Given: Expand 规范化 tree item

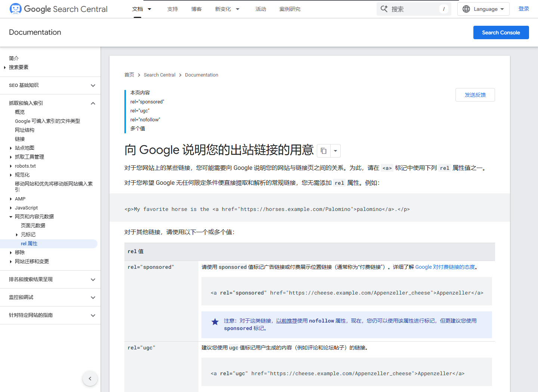Looking at the screenshot, I should click(10, 175).
